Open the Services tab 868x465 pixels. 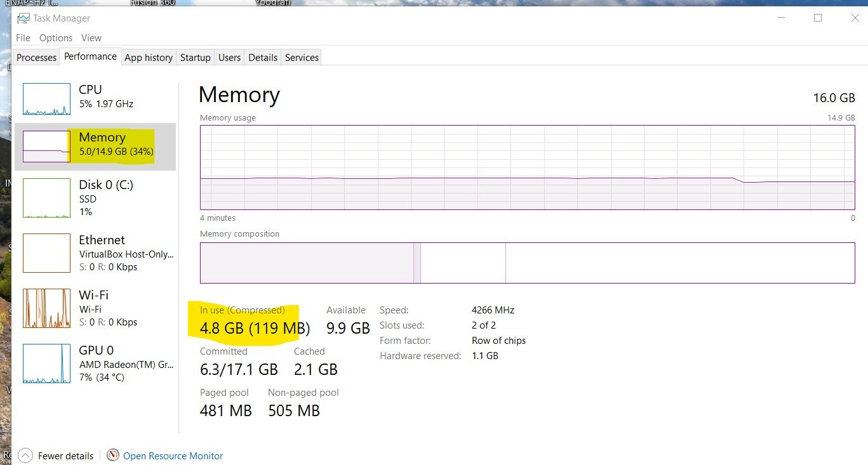pos(302,57)
